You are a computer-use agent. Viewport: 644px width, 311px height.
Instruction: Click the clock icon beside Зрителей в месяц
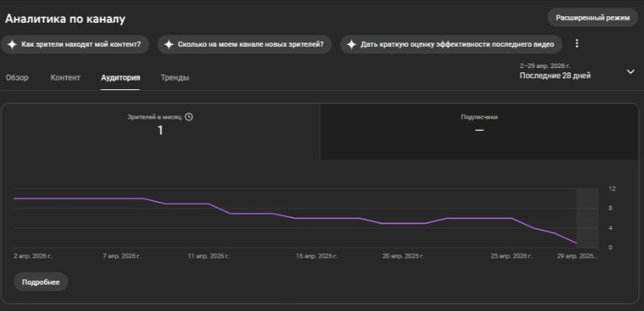pyautogui.click(x=188, y=117)
